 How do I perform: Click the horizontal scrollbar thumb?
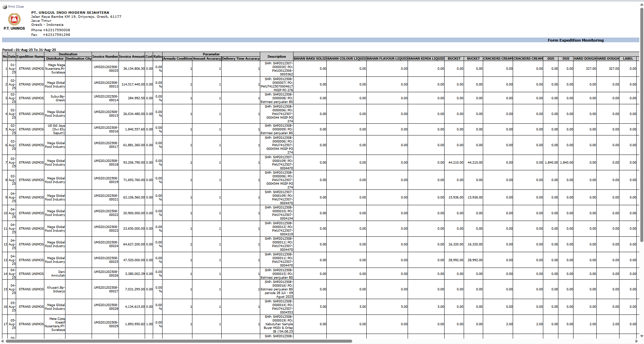[178, 341]
